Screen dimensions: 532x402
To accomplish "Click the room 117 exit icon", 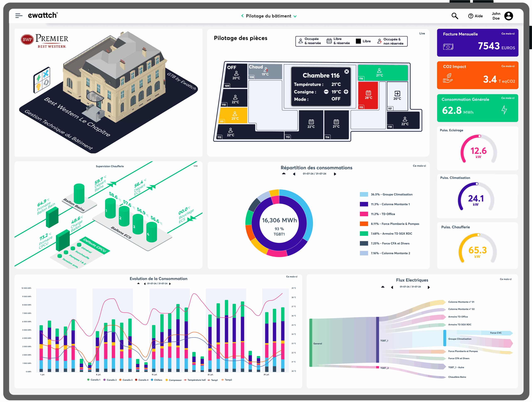I will pos(397,94).
